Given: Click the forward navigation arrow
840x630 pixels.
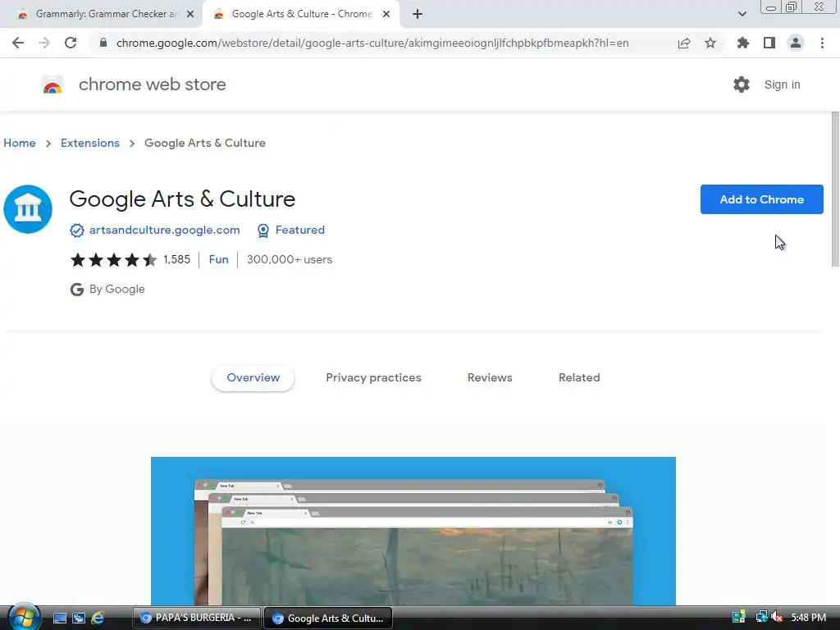Looking at the screenshot, I should point(44,43).
